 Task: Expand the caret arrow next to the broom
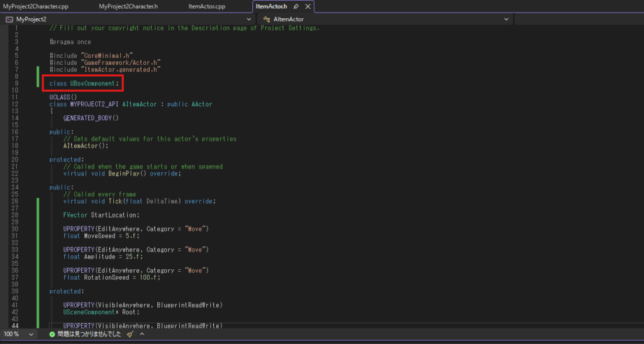coord(142,335)
